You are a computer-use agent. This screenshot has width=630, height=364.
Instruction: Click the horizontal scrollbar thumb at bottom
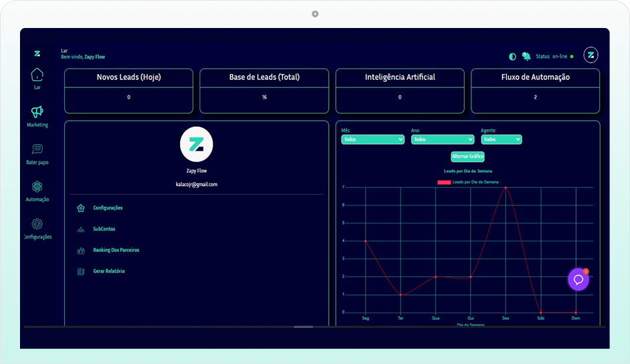(303, 327)
